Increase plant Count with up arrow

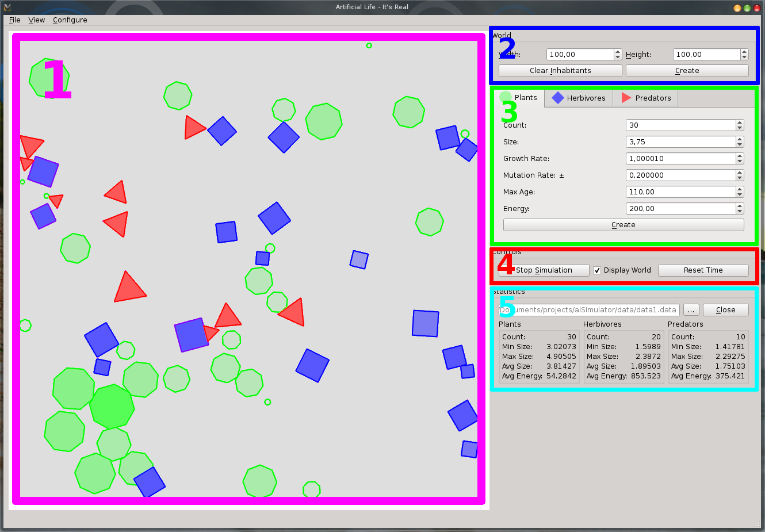(x=740, y=123)
